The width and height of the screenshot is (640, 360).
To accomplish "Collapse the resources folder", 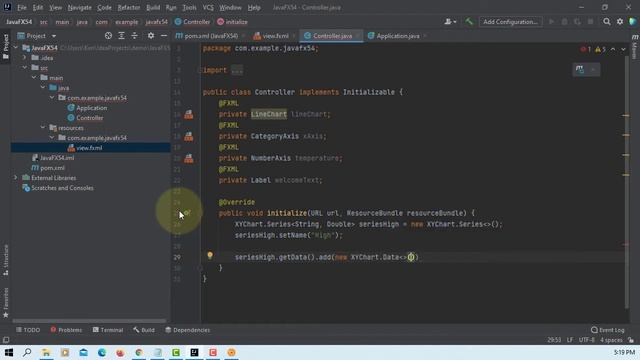I will click(x=43, y=128).
